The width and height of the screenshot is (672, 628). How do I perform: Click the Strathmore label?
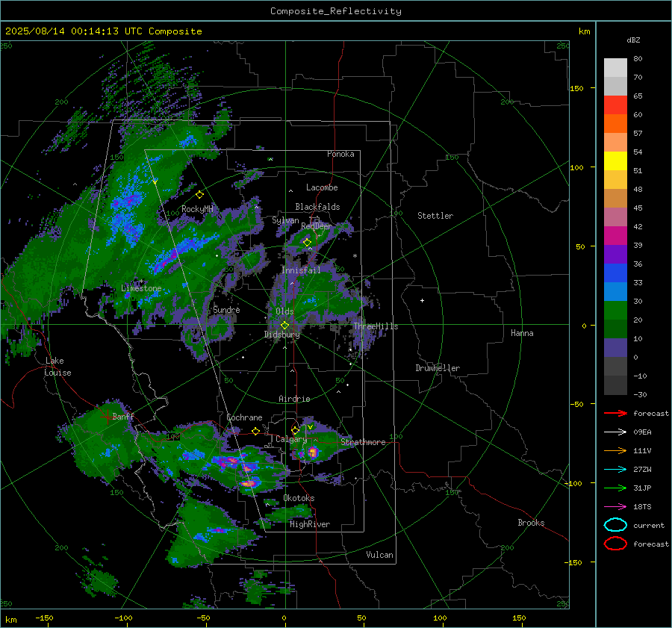[x=363, y=442]
